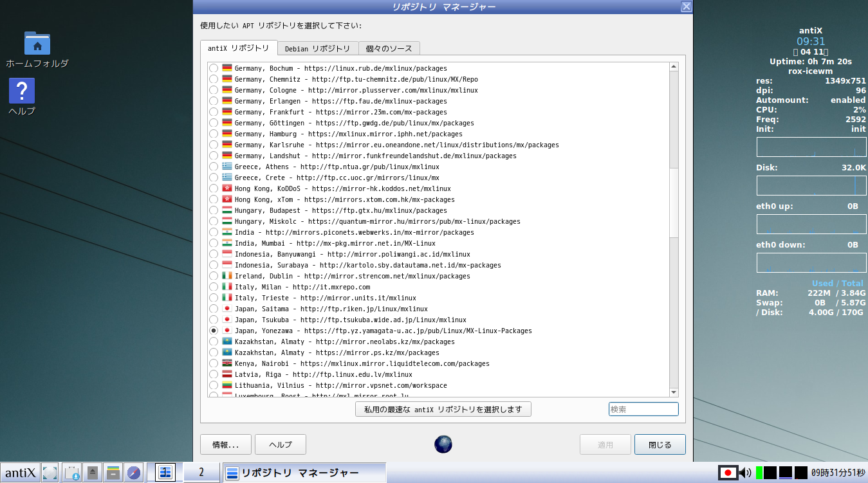
Task: Choose the Greece, Crete mirror radio
Action: [x=214, y=178]
